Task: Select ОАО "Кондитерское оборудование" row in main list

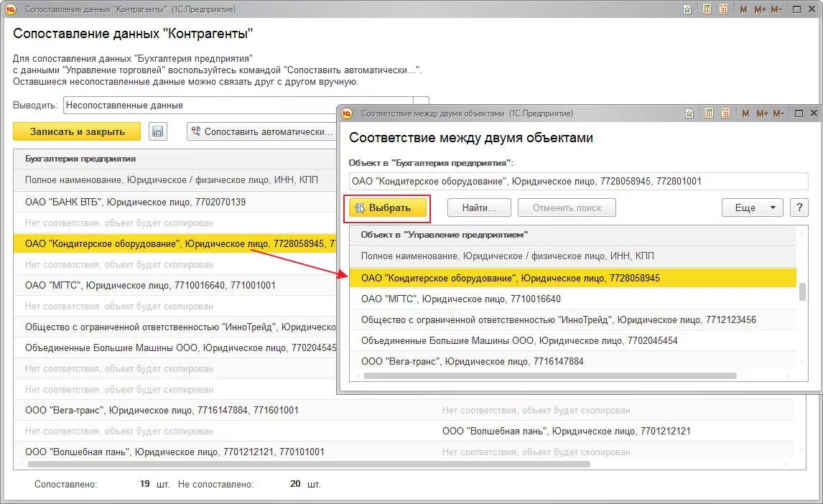Action: pos(175,244)
